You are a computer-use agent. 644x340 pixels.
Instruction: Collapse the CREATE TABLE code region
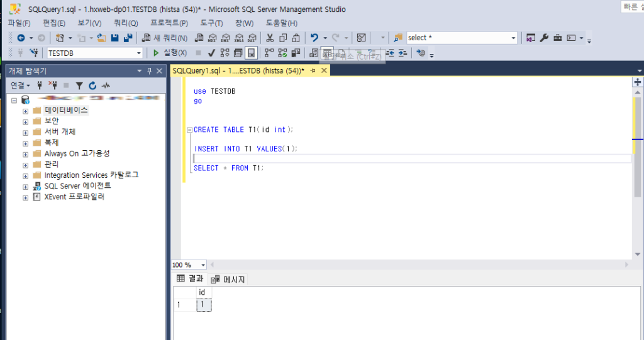pos(189,129)
